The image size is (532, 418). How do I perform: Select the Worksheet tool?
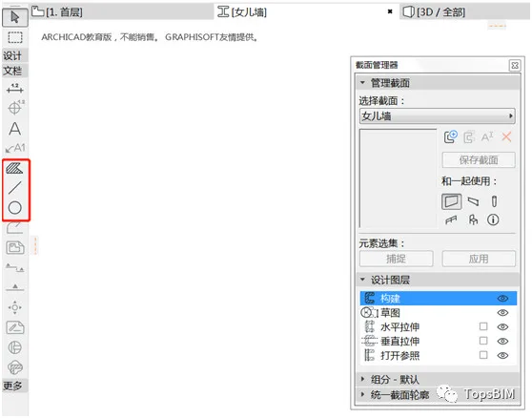15,327
